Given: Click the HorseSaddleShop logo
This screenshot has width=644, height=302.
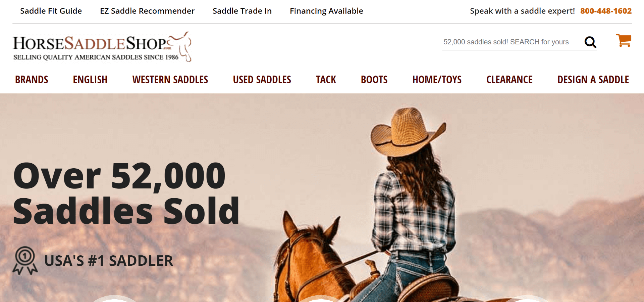Looking at the screenshot, I should pos(102,47).
